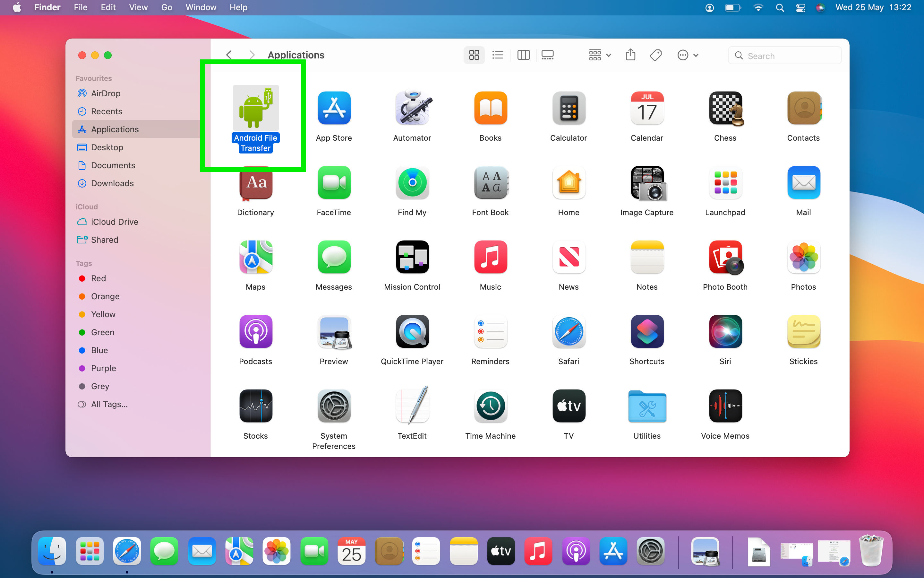924x578 pixels.
Task: Click the Edit Tags toolbar button
Action: pyautogui.click(x=656, y=56)
